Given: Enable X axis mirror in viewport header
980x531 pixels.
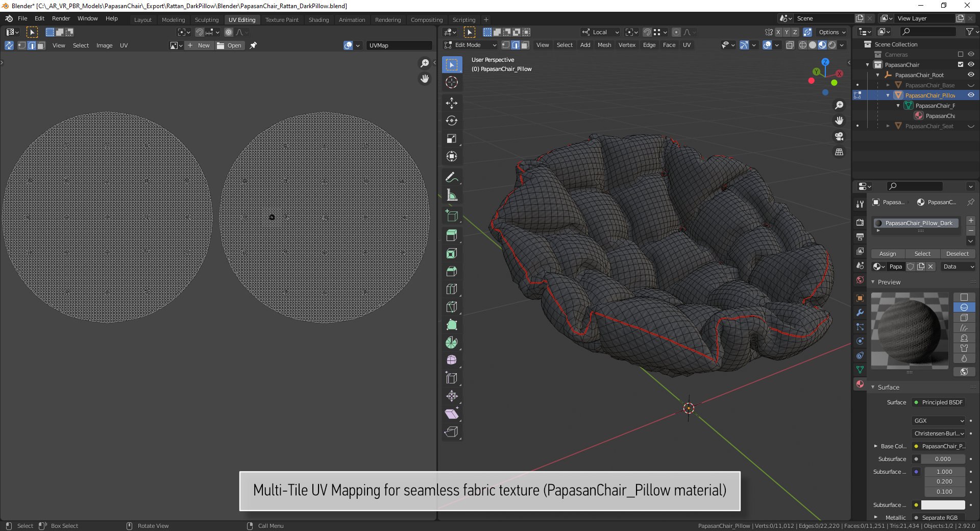Looking at the screenshot, I should [778, 32].
